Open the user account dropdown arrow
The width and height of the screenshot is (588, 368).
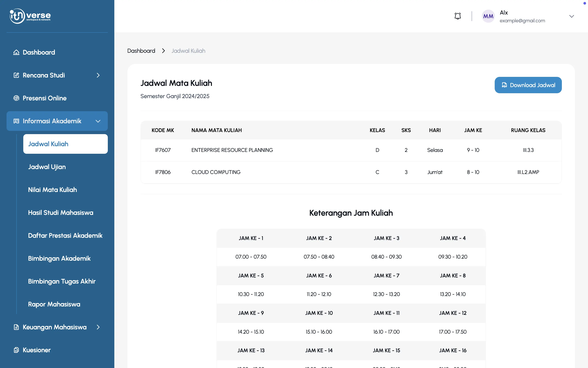571,16
